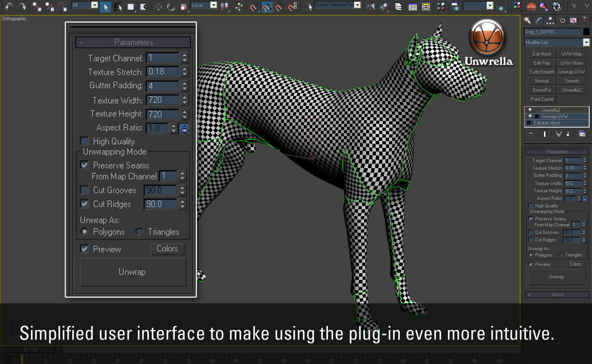Viewport: 592px width, 364px height.
Task: Click the timeline slider showing 0 / 100
Action: (x=31, y=350)
